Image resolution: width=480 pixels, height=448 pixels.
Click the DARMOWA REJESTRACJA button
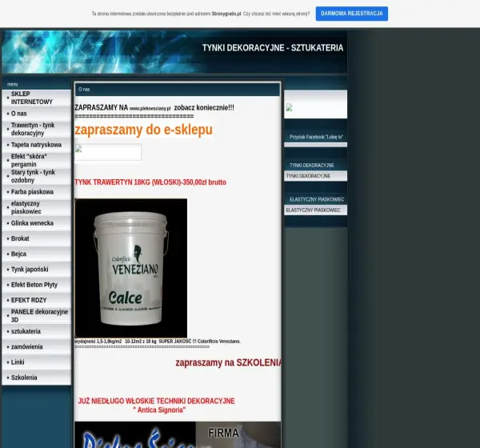pyautogui.click(x=352, y=14)
